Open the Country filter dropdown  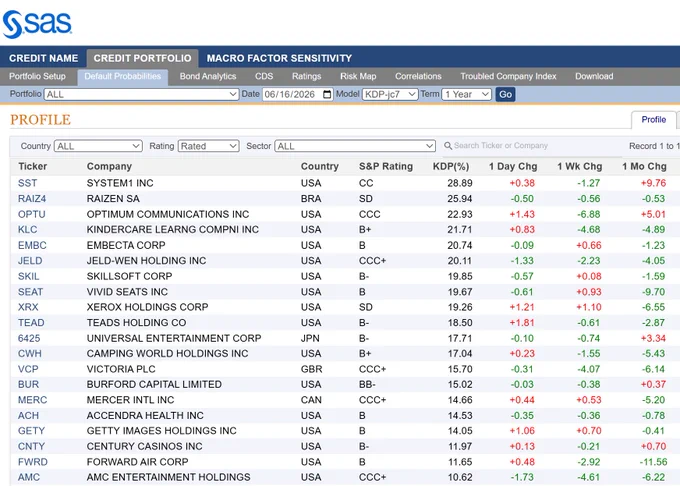click(x=98, y=146)
